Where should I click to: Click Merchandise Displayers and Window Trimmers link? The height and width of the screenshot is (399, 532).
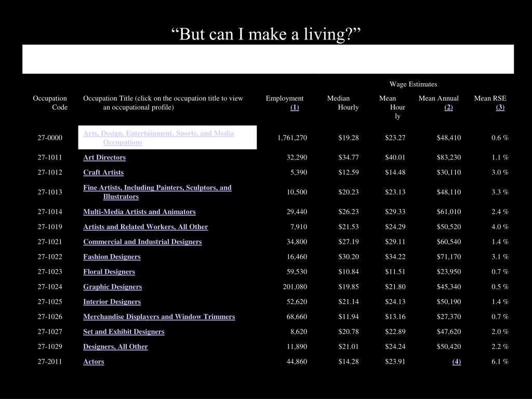[x=159, y=316]
